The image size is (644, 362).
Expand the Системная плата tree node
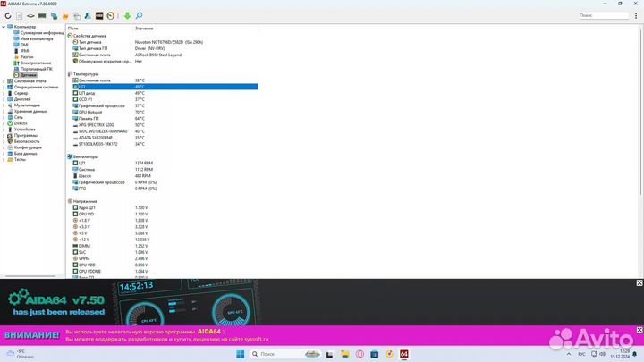point(4,81)
